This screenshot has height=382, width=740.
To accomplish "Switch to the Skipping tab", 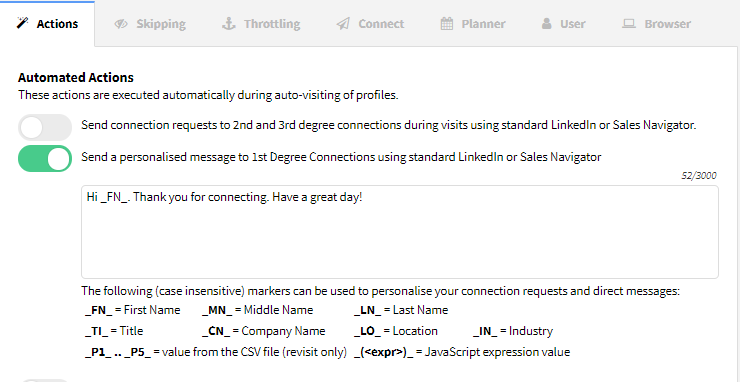I will pyautogui.click(x=150, y=24).
